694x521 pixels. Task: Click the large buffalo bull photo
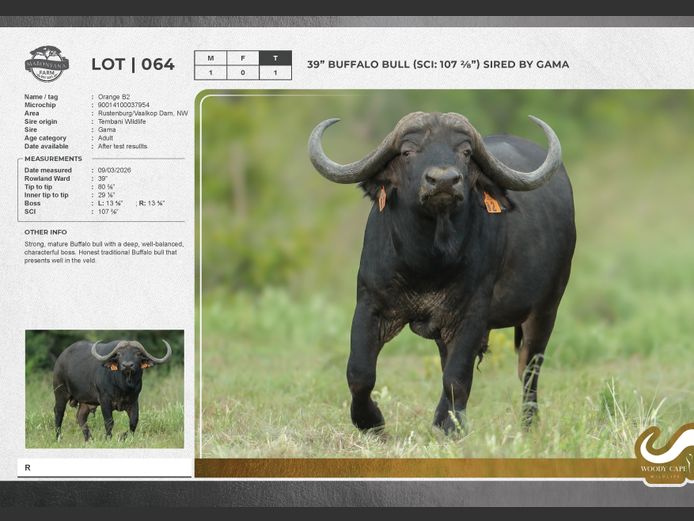click(440, 280)
